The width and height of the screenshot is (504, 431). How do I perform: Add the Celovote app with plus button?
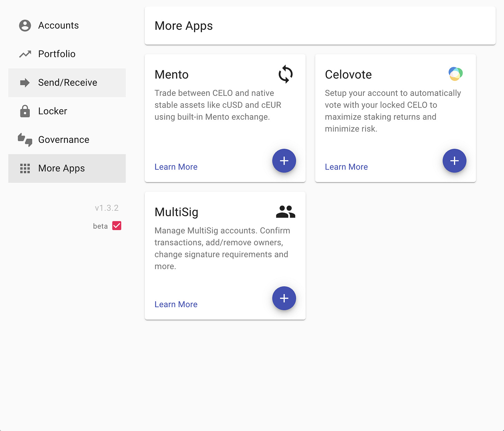454,161
